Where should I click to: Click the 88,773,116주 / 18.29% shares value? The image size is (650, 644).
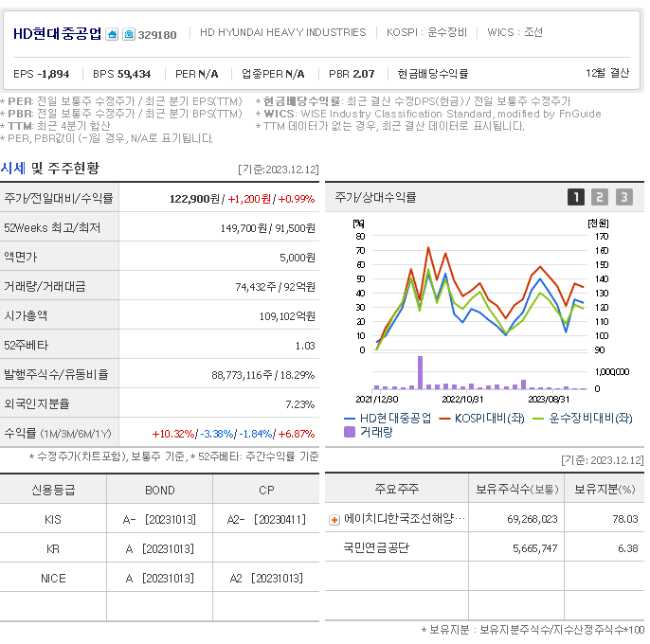click(x=262, y=375)
